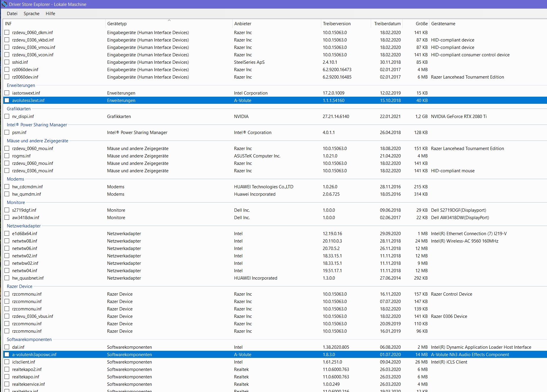Select the hw_qumdm.inf row name
The height and width of the screenshot is (392, 547).
26,194
